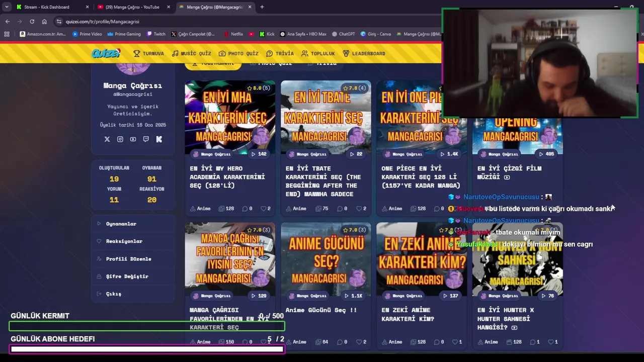
Task: Close the Manga Çağrısı YouTube tab
Action: 169,7
